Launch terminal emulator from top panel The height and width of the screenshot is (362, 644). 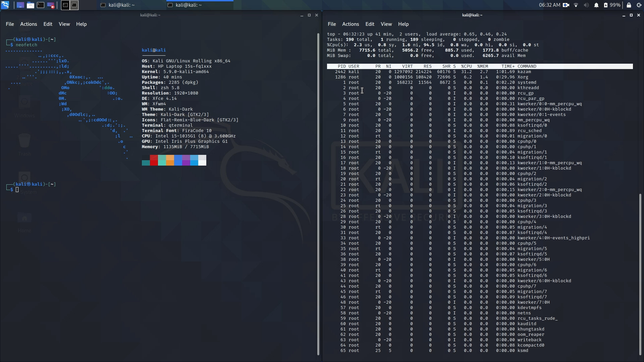(x=41, y=5)
